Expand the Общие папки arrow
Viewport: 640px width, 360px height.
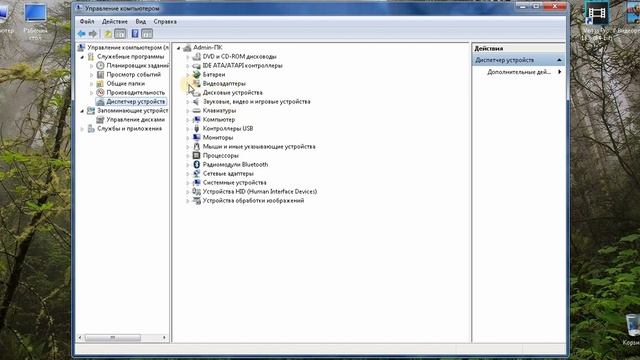tap(92, 84)
